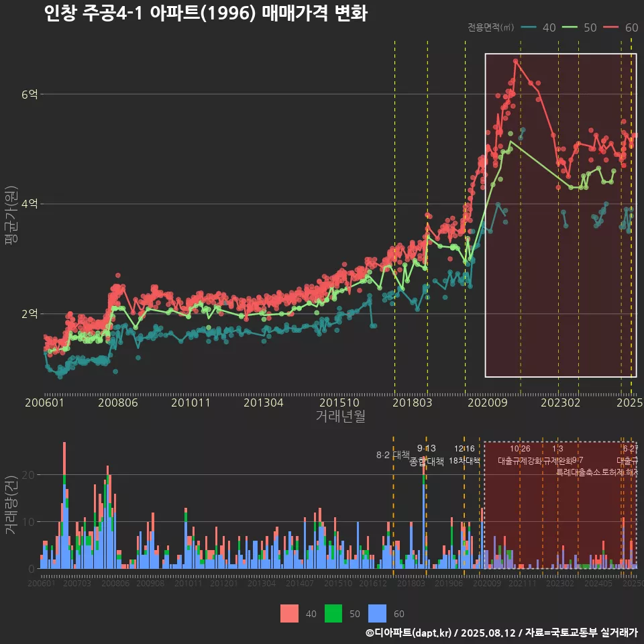Click the 201304 label on the price chart axis

(263, 402)
